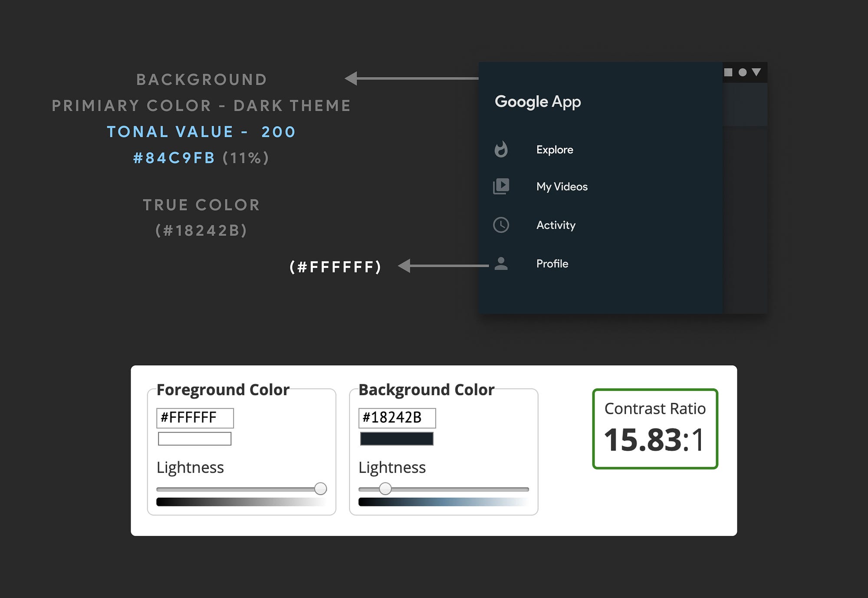This screenshot has width=868, height=598.
Task: Click the white foreground color swatch
Action: click(x=194, y=439)
